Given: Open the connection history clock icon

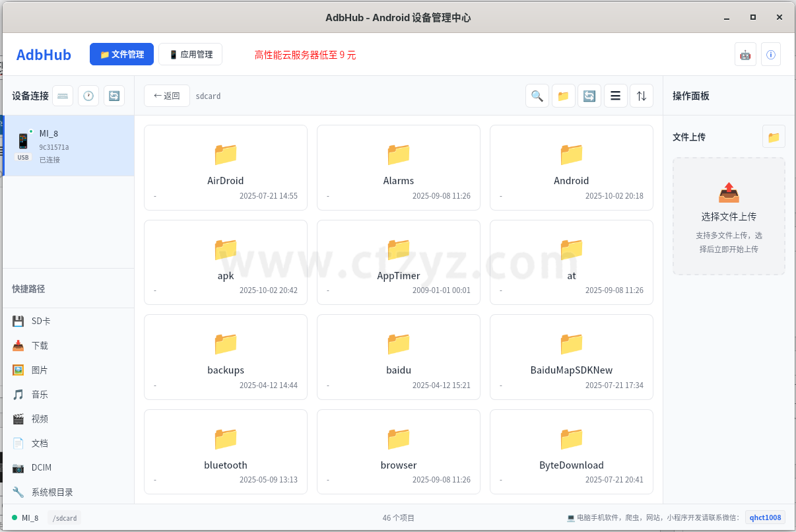Looking at the screenshot, I should coord(88,96).
